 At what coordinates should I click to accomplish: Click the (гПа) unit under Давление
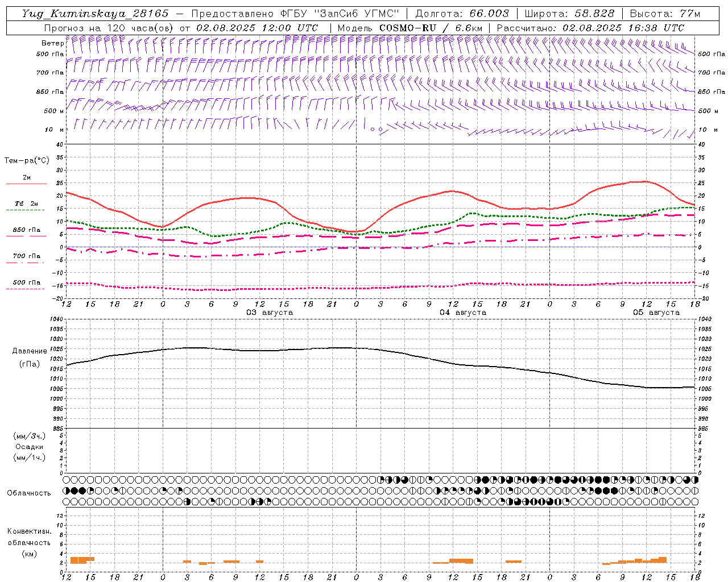29,364
